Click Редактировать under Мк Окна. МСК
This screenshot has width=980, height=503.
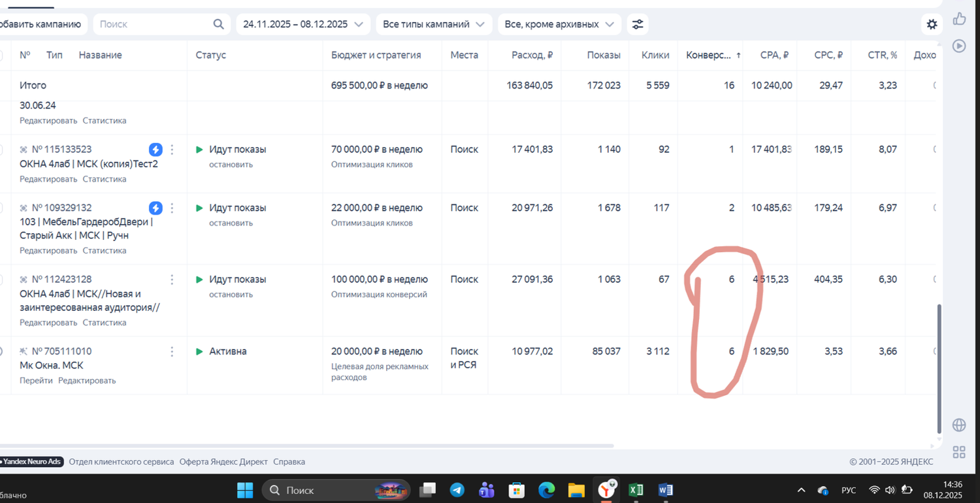click(x=87, y=381)
